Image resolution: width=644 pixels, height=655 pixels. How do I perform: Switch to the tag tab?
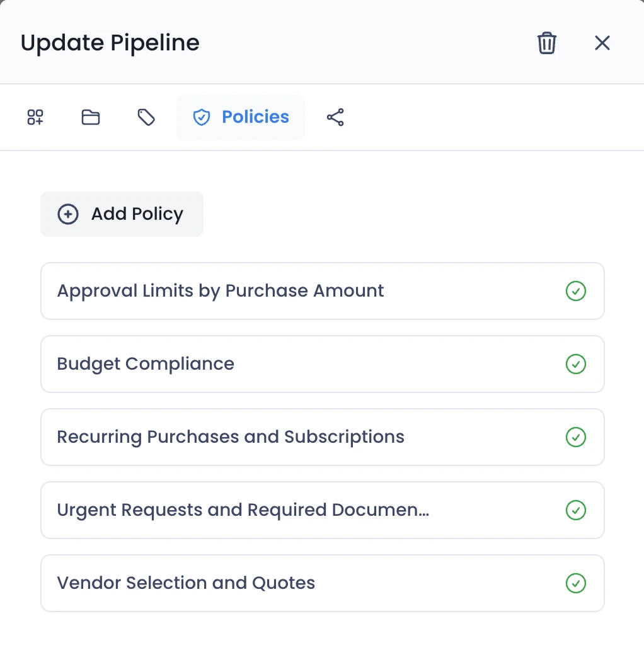pos(146,117)
